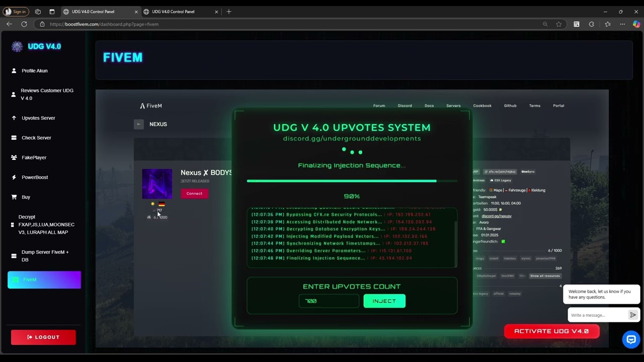Add page to favorites star icon
The height and width of the screenshot is (362, 644).
[x=558, y=24]
